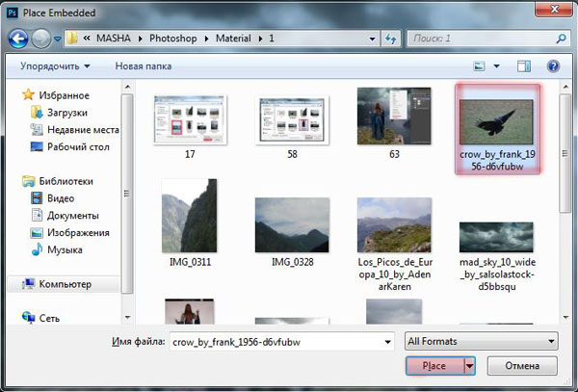Screen dimensions: 578x392
Task: Toggle the preview pane icon
Action: 524,66
